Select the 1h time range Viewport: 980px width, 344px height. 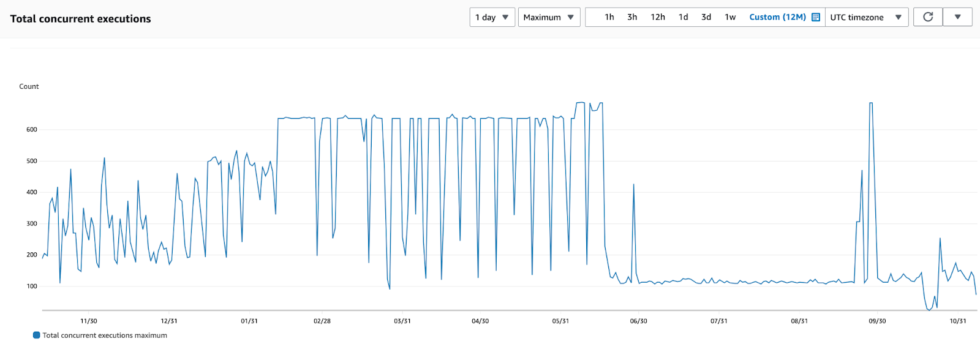point(609,17)
